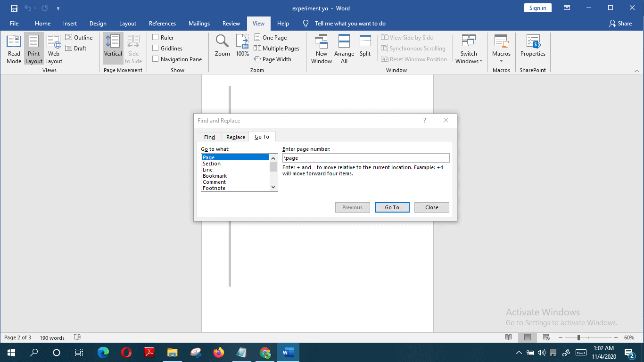This screenshot has width=644, height=362.
Task: Open Ribbon Display Options
Action: pyautogui.click(x=567, y=8)
